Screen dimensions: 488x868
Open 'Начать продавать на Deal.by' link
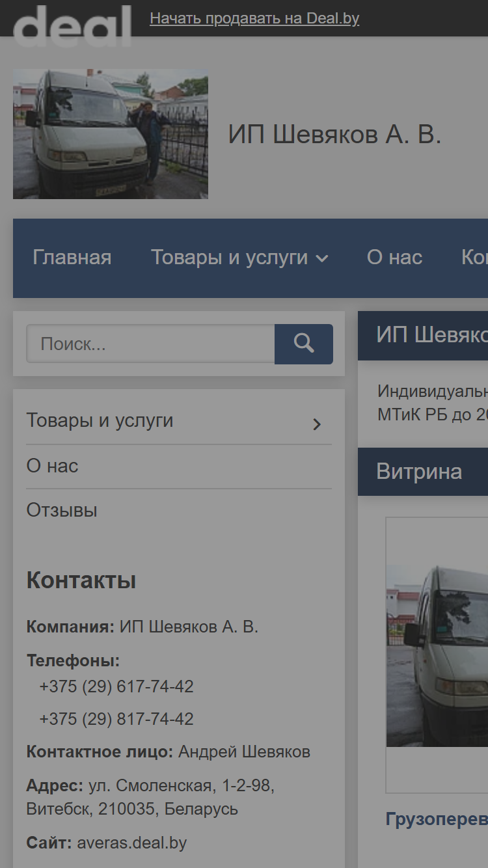pyautogui.click(x=254, y=18)
